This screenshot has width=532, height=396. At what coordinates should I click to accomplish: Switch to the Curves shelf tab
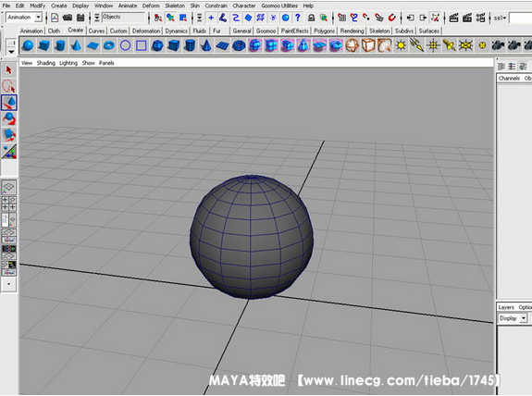coord(97,31)
